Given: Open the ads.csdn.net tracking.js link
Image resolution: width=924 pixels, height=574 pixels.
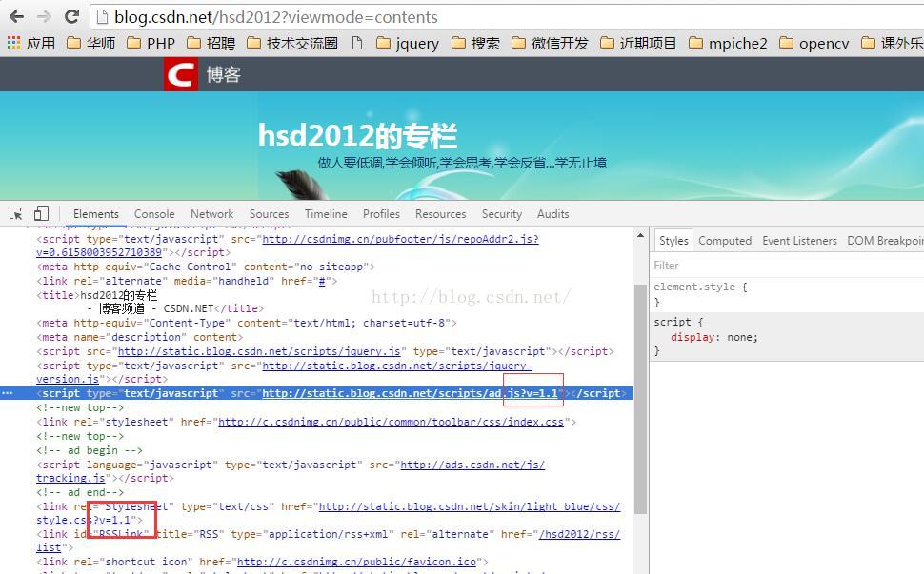Looking at the screenshot, I should click(472, 465).
